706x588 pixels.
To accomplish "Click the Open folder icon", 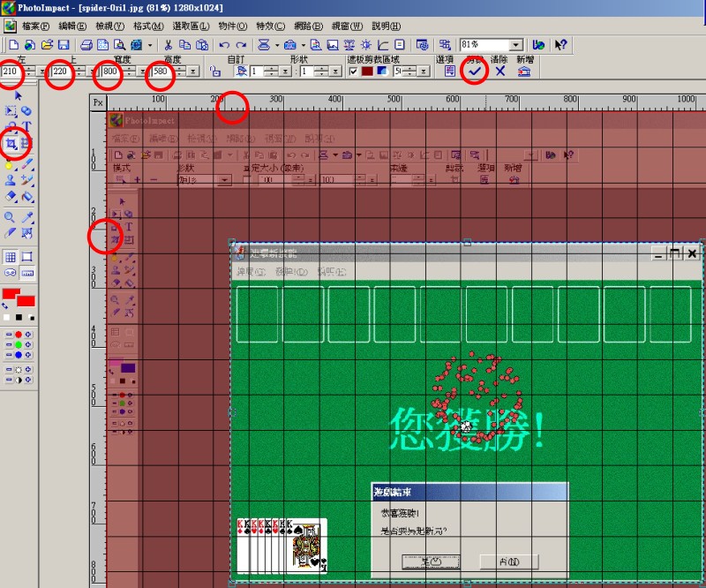I will (47, 45).
